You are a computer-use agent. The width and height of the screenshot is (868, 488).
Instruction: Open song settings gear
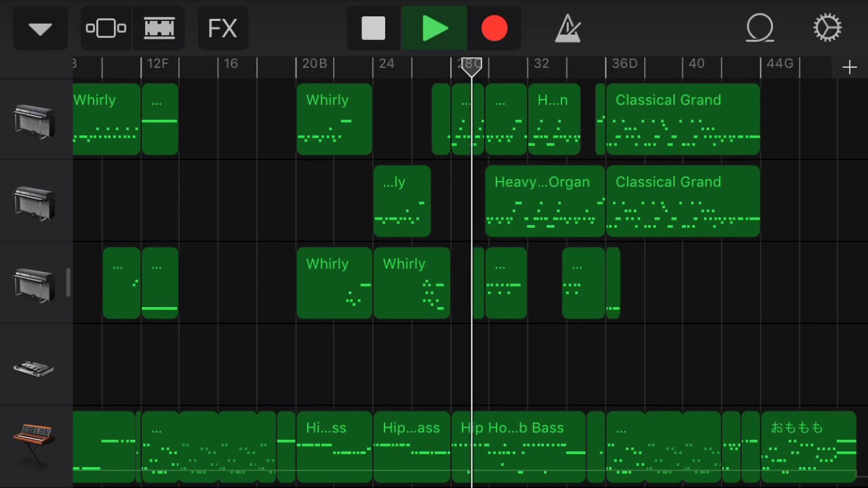[827, 28]
